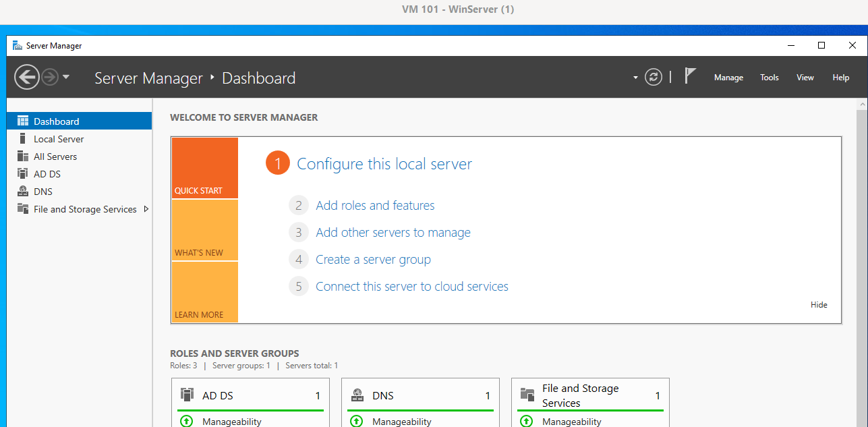
Task: Click the 'Servers total: 1' text
Action: 312,366
